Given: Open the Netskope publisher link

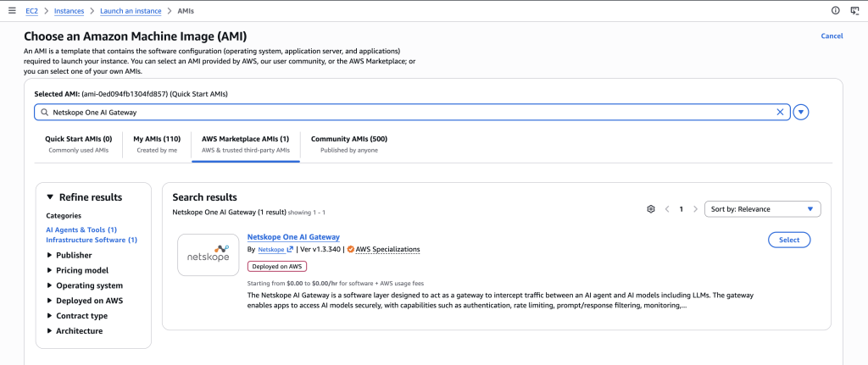Looking at the screenshot, I should 271,250.
